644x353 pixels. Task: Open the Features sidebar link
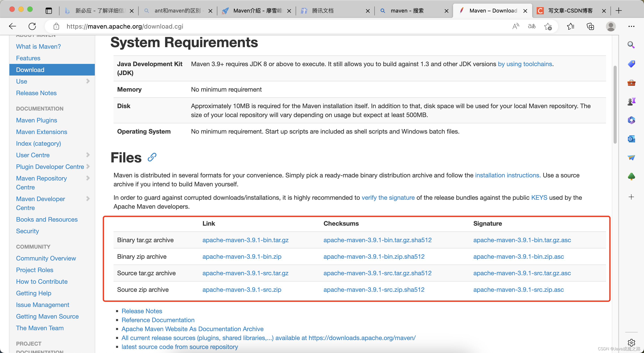[x=28, y=58]
